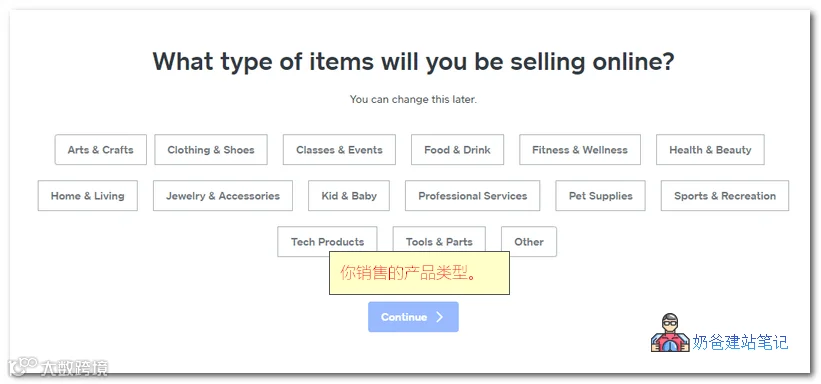This screenshot has height=384, width=821.
Task: Select Sports & Recreation option
Action: click(725, 196)
